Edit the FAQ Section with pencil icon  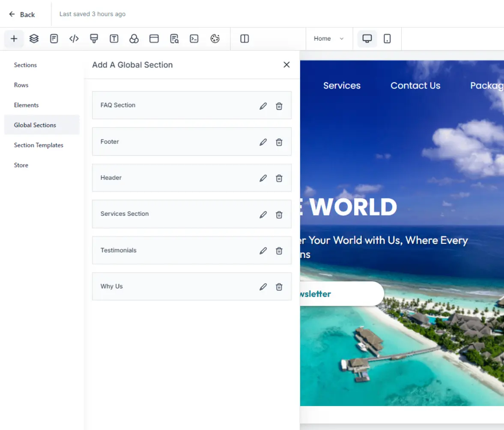[x=263, y=106]
